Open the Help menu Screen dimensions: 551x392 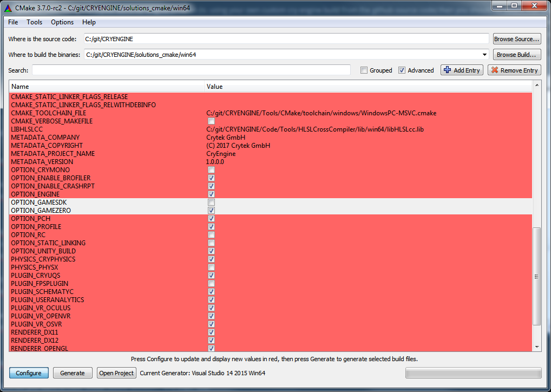click(89, 22)
